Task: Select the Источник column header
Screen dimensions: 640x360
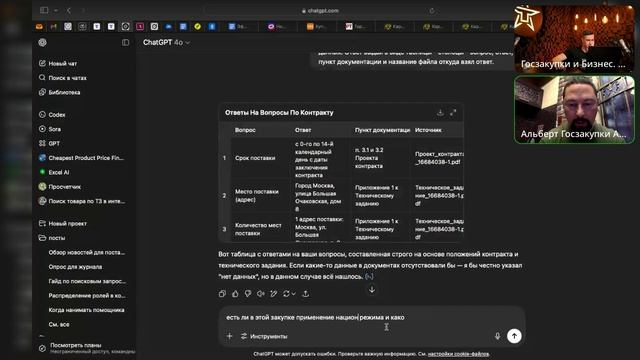Action: [x=428, y=130]
